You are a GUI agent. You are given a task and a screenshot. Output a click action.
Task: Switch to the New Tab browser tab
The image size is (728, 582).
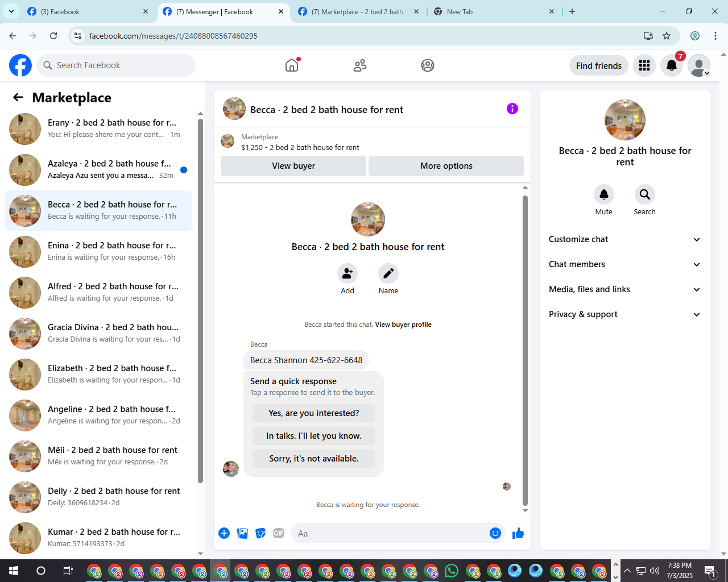[x=495, y=11]
